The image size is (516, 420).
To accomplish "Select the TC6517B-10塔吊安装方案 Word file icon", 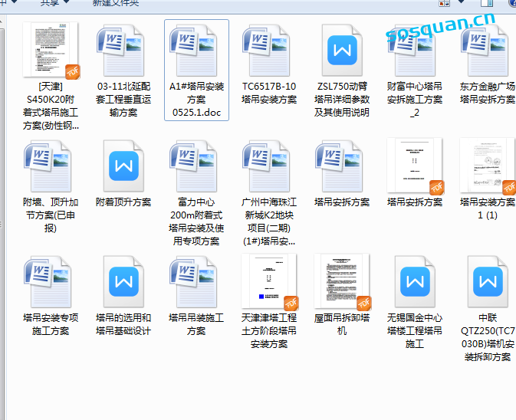I will 268,51.
